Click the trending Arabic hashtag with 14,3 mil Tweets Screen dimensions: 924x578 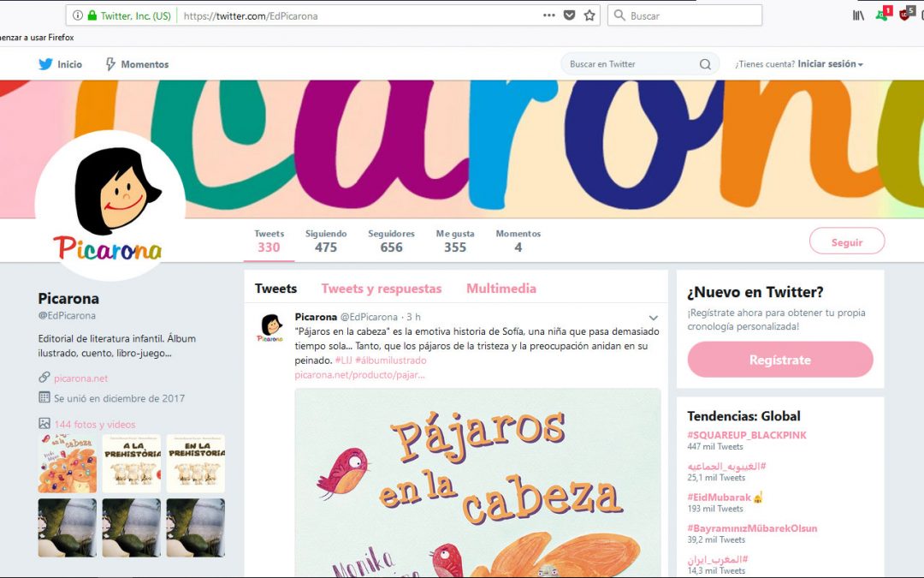(718, 559)
